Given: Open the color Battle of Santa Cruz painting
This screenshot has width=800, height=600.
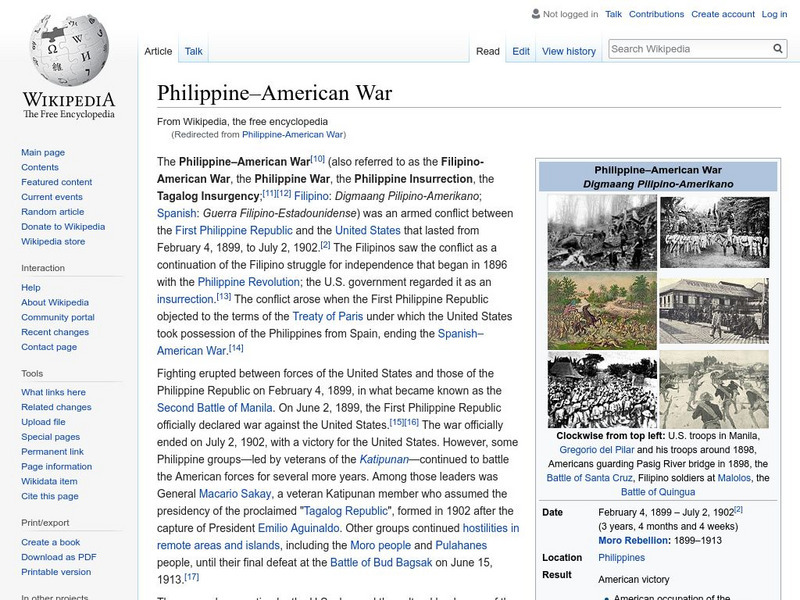Looking at the screenshot, I should coord(602,310).
